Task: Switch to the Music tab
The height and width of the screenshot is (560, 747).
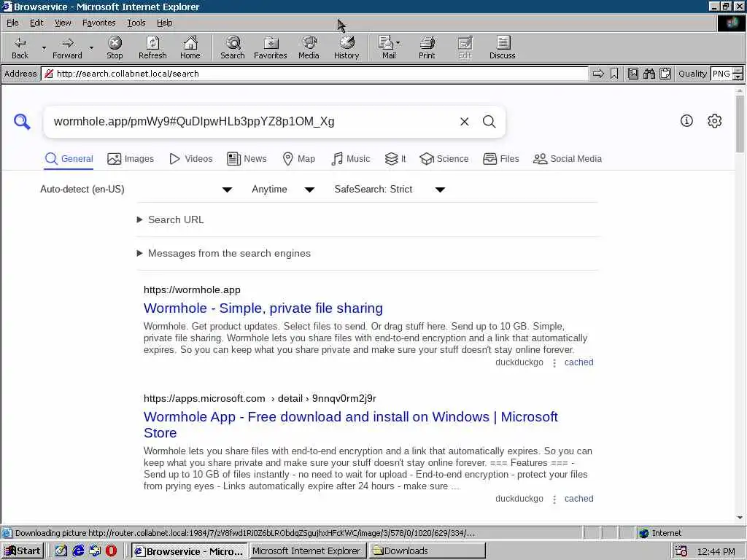Action: coord(351,159)
